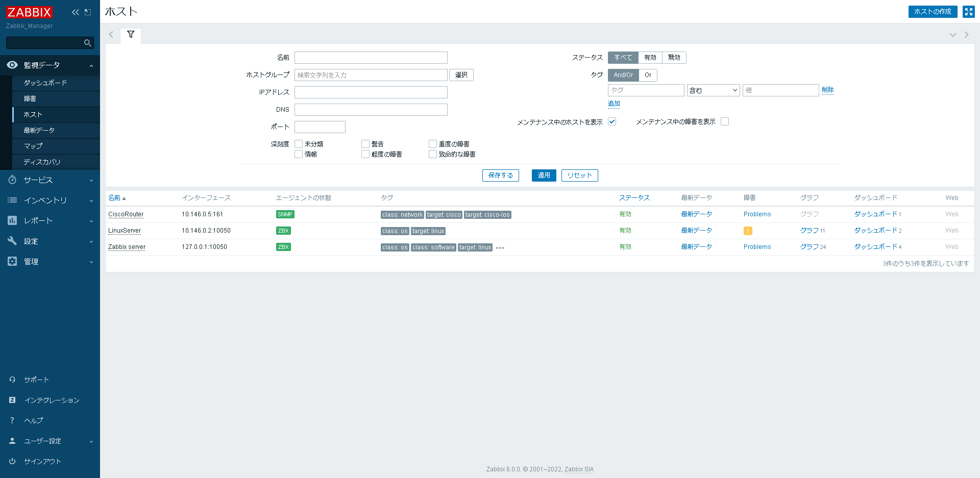Open the 含む tag operator dropdown
This screenshot has height=478, width=980.
point(714,90)
